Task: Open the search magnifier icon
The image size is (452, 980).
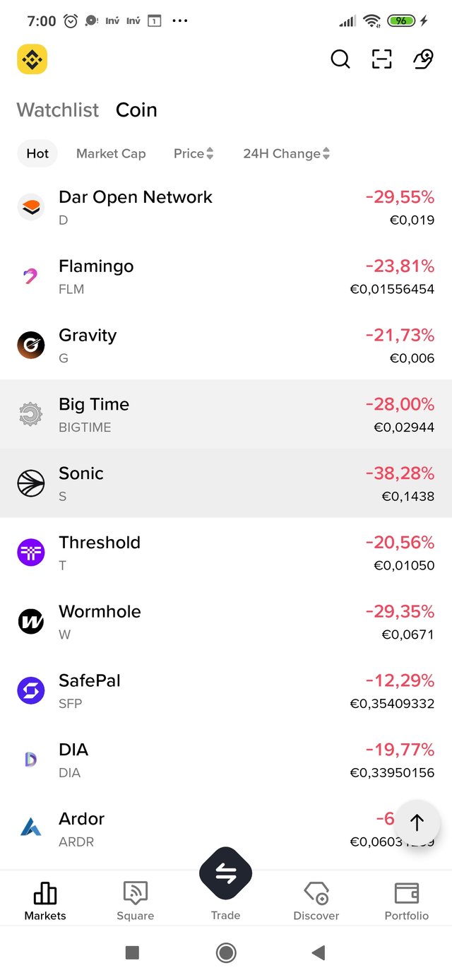Action: click(x=340, y=59)
